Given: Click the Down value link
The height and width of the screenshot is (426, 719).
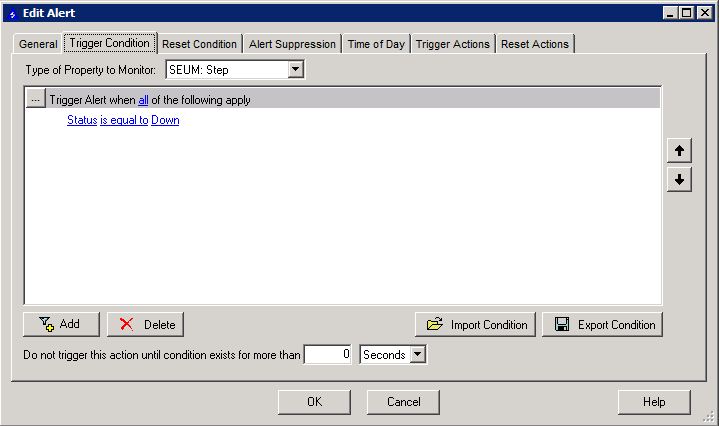Looking at the screenshot, I should pyautogui.click(x=165, y=120).
